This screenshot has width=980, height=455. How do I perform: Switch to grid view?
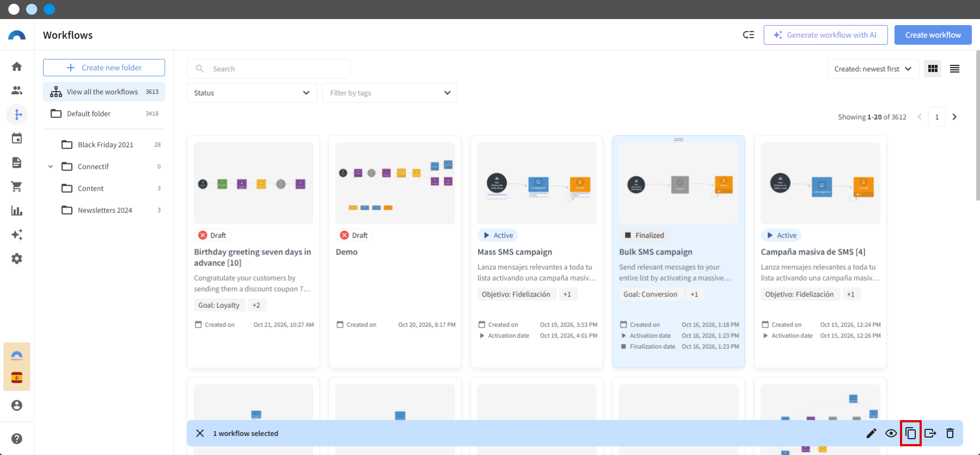pyautogui.click(x=933, y=69)
